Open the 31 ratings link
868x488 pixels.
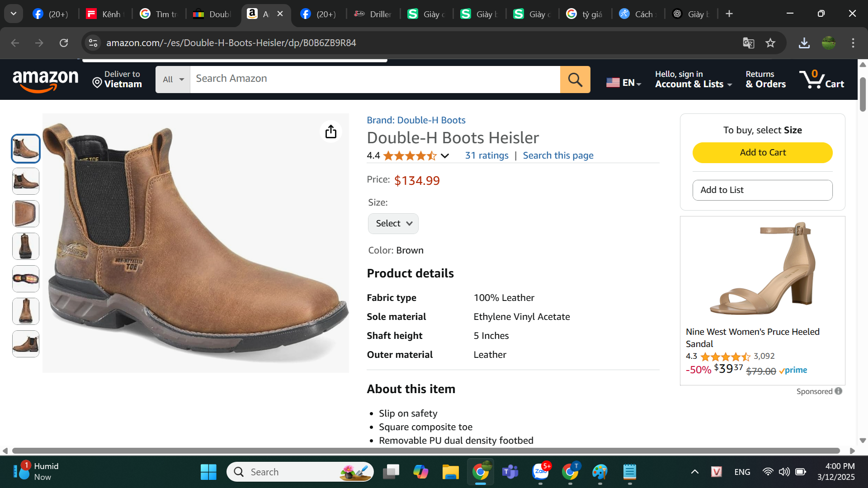(486, 155)
